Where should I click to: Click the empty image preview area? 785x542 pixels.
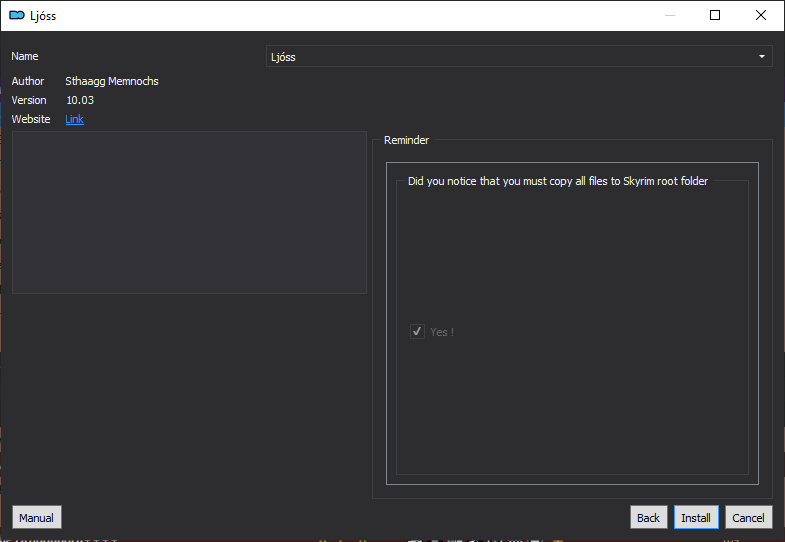pos(189,212)
